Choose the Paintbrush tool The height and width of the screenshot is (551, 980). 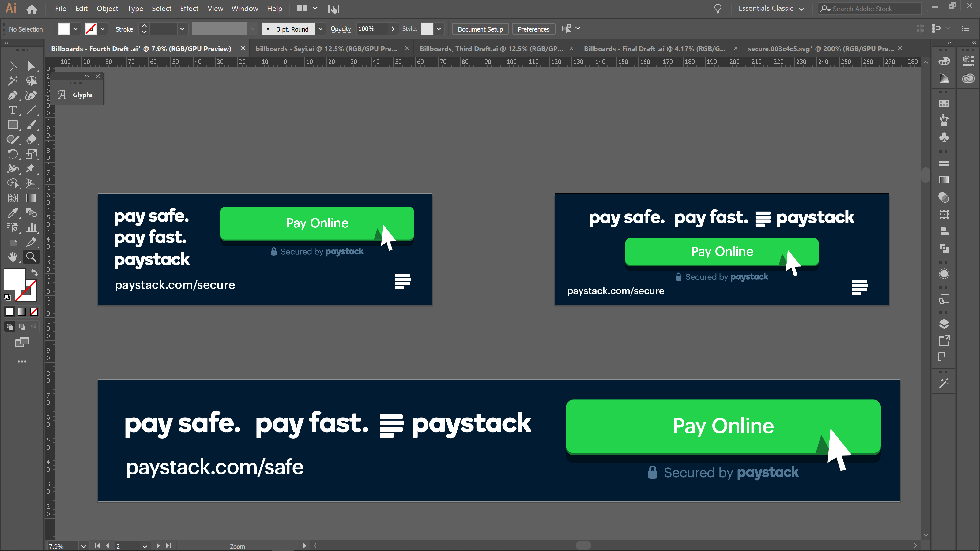click(x=32, y=125)
